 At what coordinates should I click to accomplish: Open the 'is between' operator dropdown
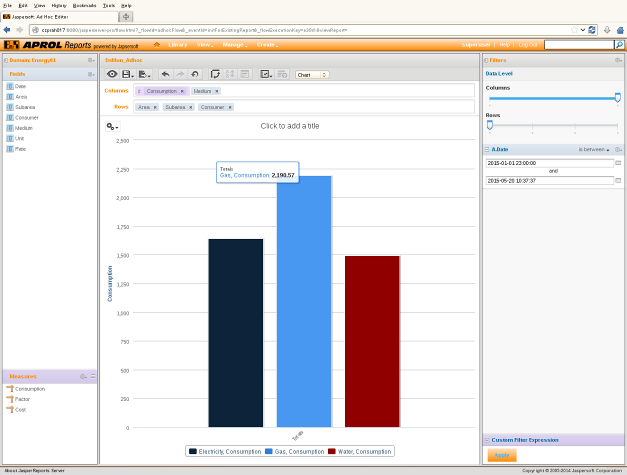click(594, 150)
